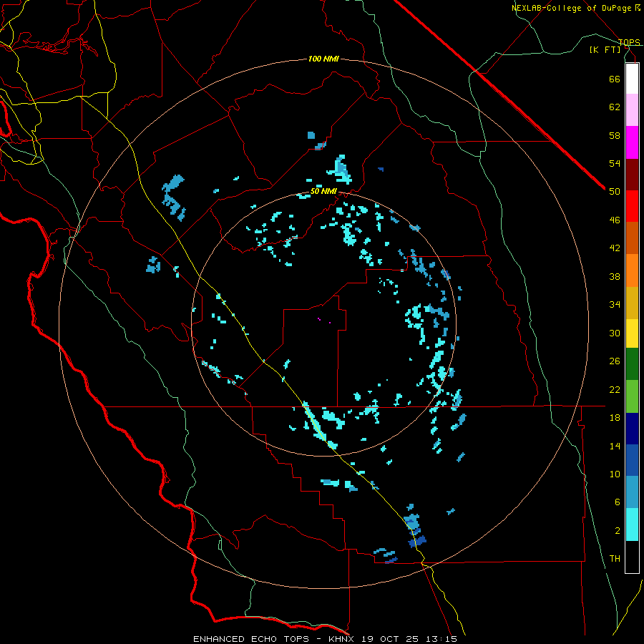Click the legend value "50"

(615, 192)
